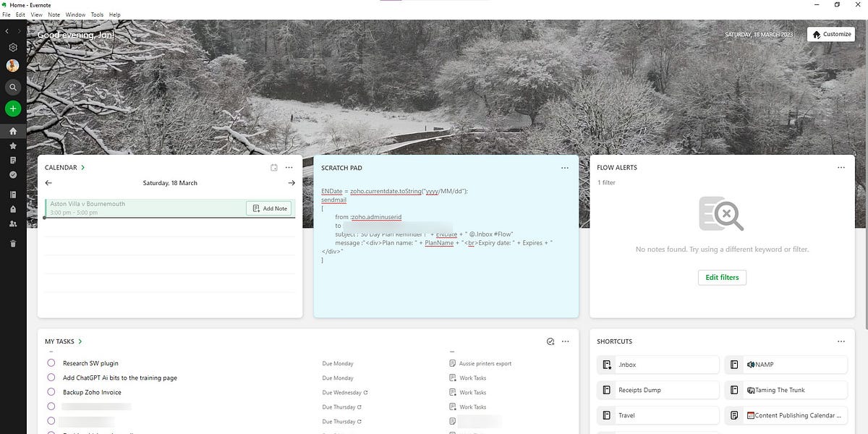Image resolution: width=868 pixels, height=434 pixels.
Task: Open the date picker icon in Calendar widget
Action: (x=273, y=167)
